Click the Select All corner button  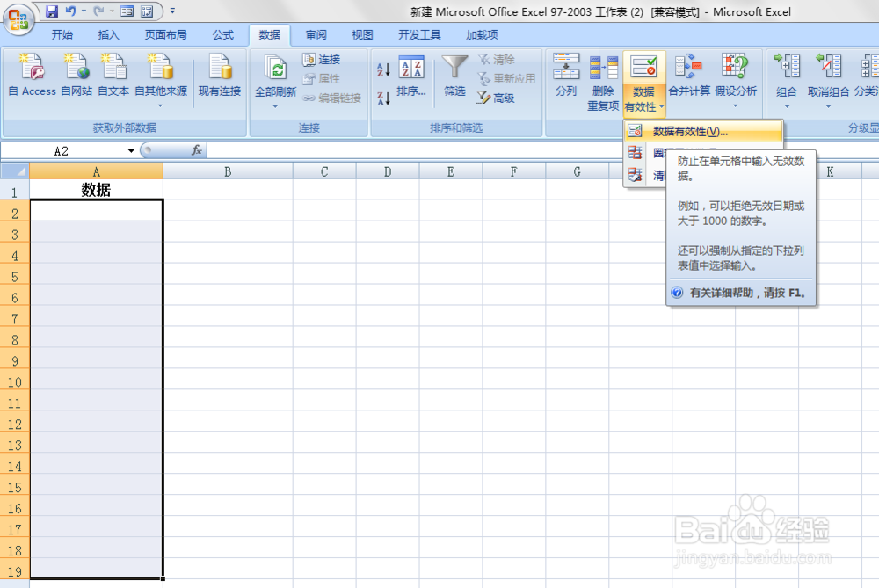click(15, 171)
